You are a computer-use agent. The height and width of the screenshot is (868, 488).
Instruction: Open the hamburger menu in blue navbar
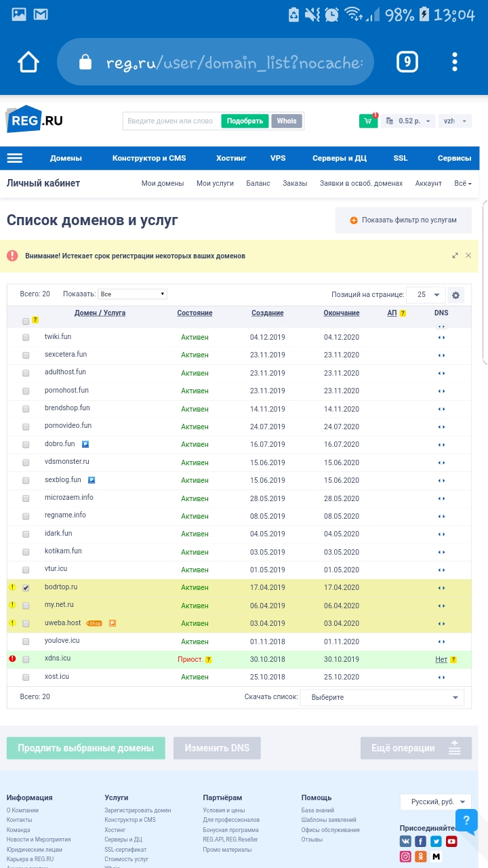tap(15, 158)
